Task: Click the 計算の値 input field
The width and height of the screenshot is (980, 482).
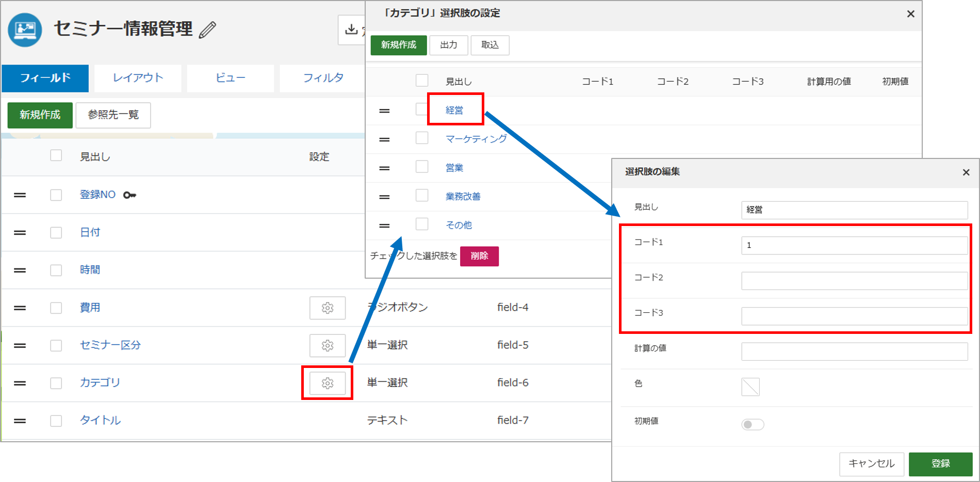Action: (854, 352)
